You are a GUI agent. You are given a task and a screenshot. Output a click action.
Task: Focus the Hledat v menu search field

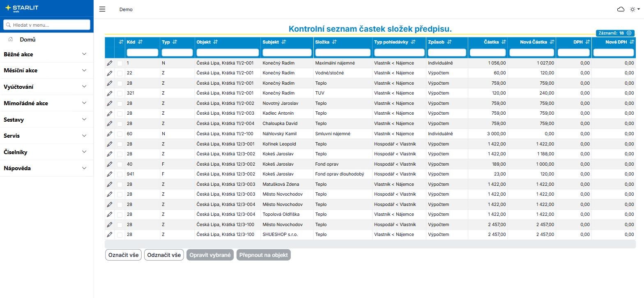tap(46, 25)
